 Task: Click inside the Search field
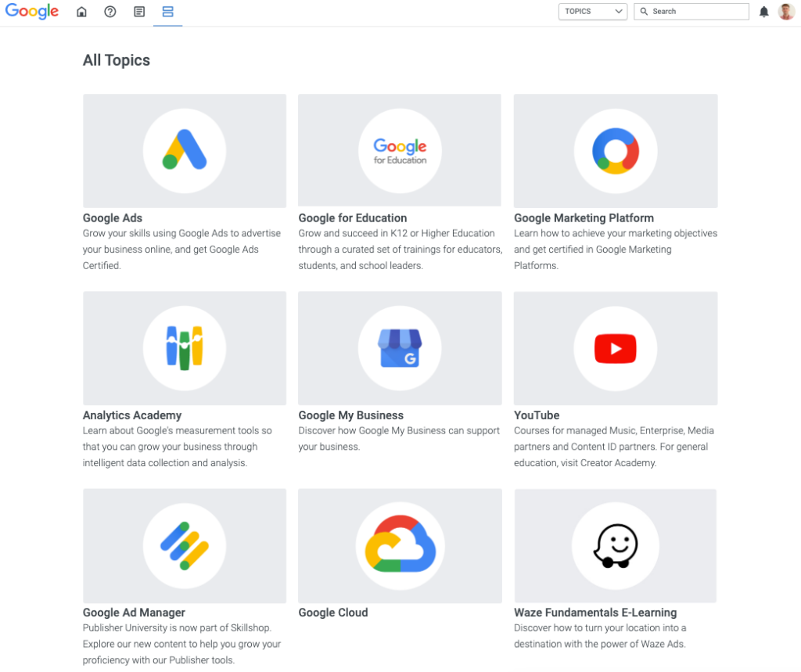click(691, 12)
